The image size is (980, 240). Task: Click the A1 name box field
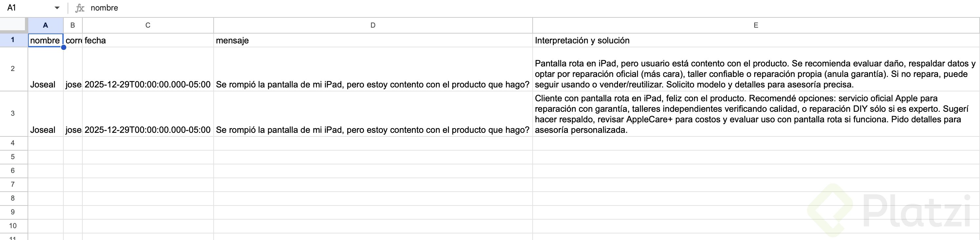27,8
